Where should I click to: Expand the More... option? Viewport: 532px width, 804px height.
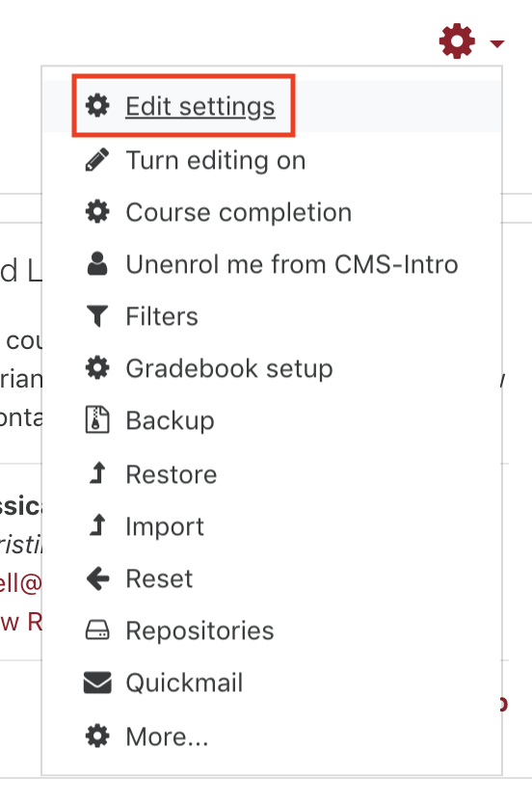(167, 737)
